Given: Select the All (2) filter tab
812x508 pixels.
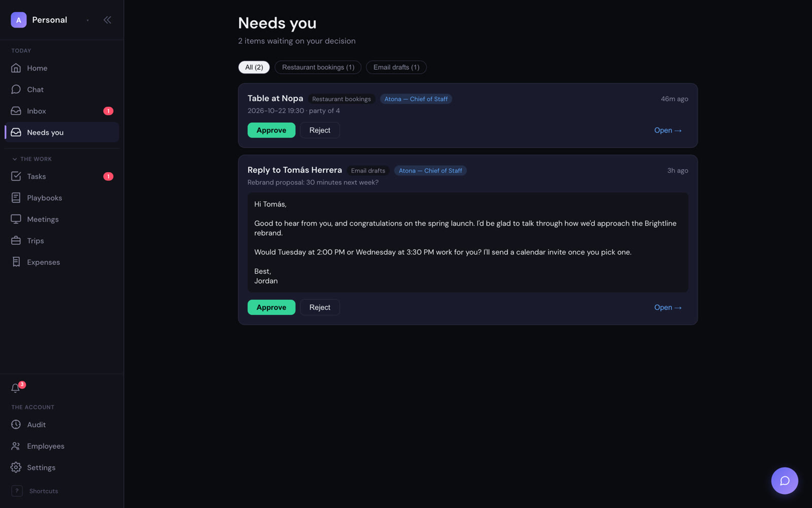Looking at the screenshot, I should coord(254,67).
